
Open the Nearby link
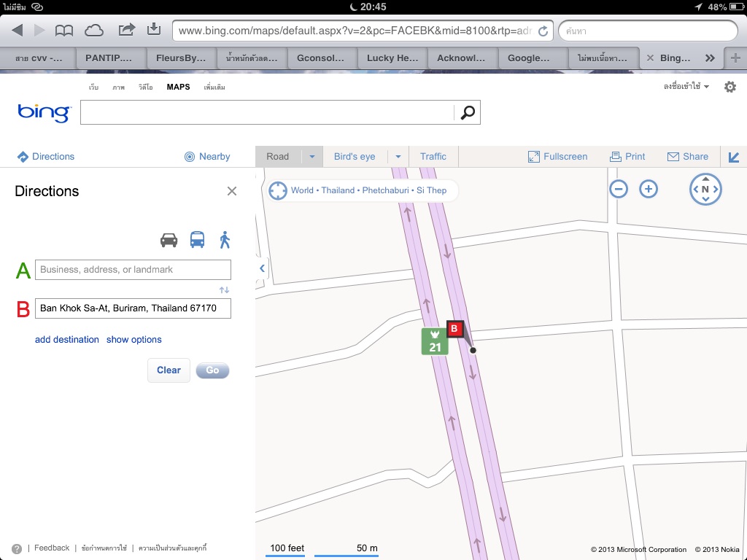207,157
